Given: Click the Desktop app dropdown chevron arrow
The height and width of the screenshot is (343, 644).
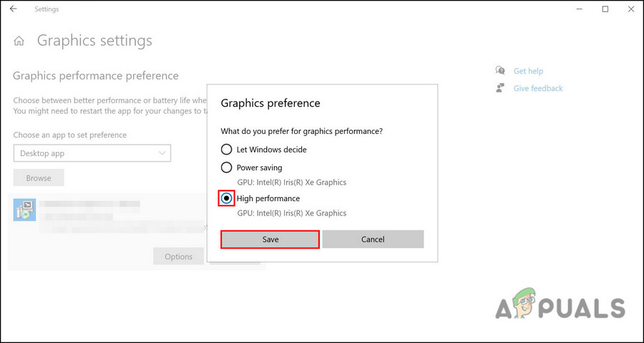Looking at the screenshot, I should pos(162,153).
